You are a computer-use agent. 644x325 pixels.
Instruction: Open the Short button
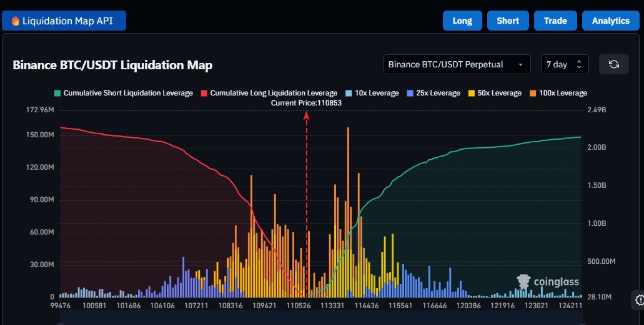point(508,21)
